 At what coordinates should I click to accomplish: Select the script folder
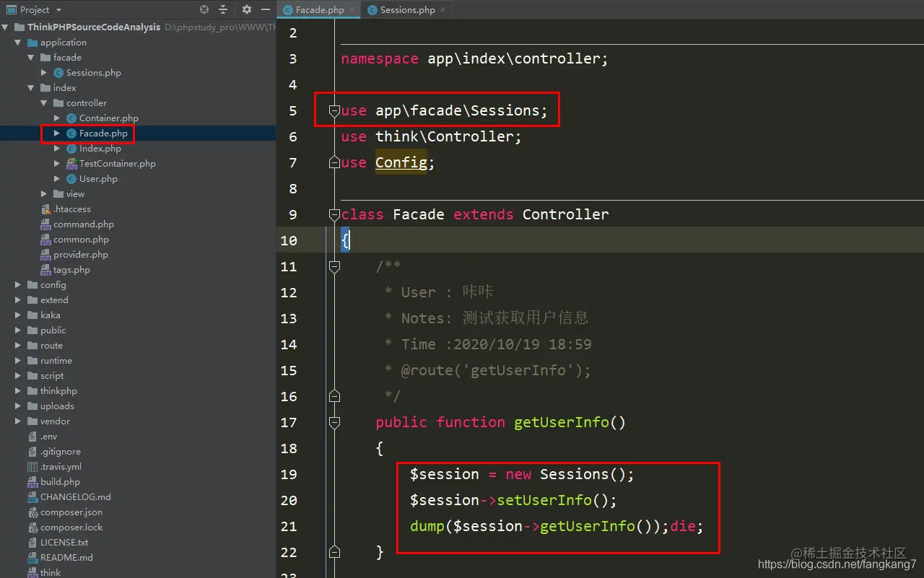(52, 376)
